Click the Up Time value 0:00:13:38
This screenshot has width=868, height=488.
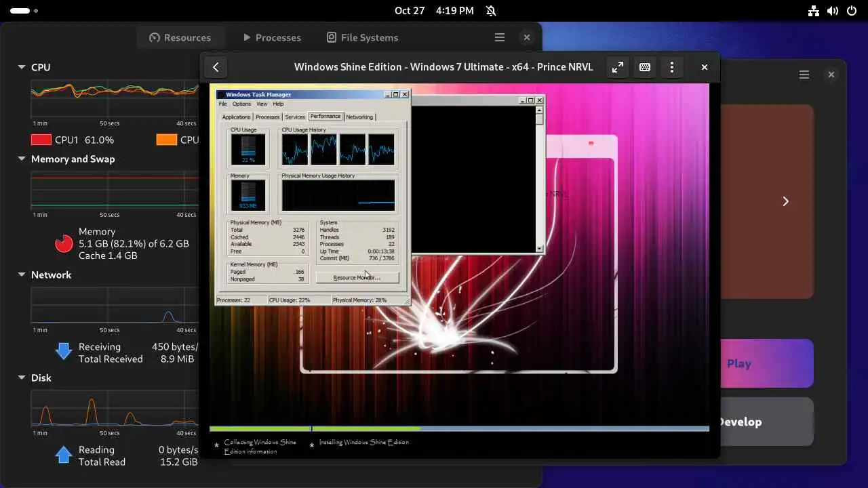pyautogui.click(x=381, y=251)
